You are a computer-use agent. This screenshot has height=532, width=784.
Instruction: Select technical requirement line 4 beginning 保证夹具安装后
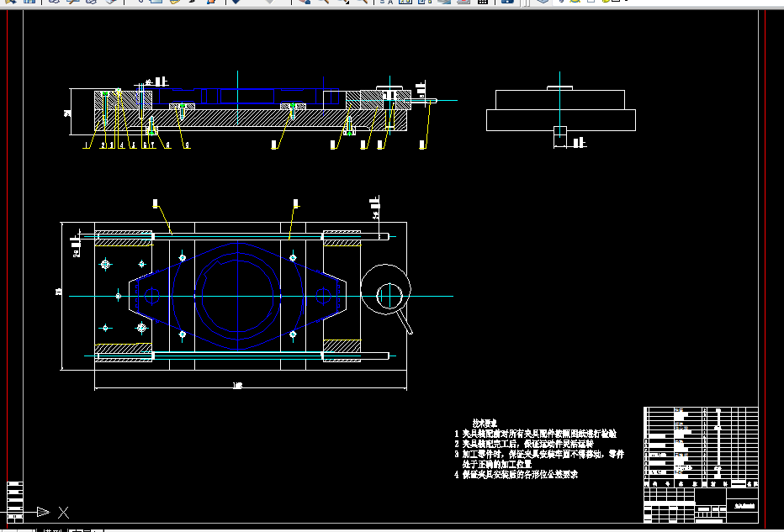coord(516,474)
